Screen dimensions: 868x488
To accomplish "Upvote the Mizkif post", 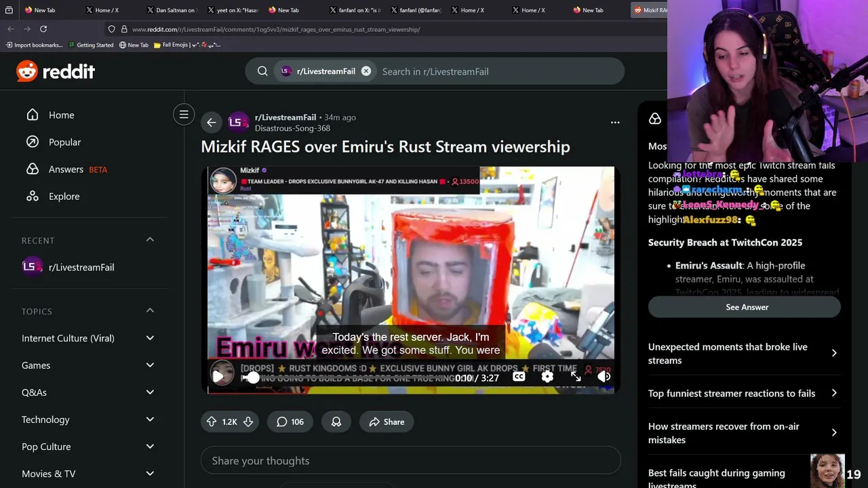I will (212, 422).
